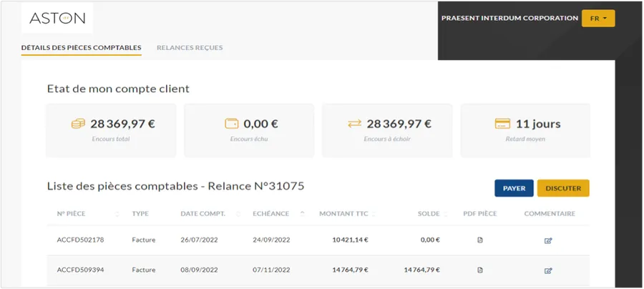Click due date 24/09/2022
This screenshot has width=644, height=289.
[x=271, y=240]
